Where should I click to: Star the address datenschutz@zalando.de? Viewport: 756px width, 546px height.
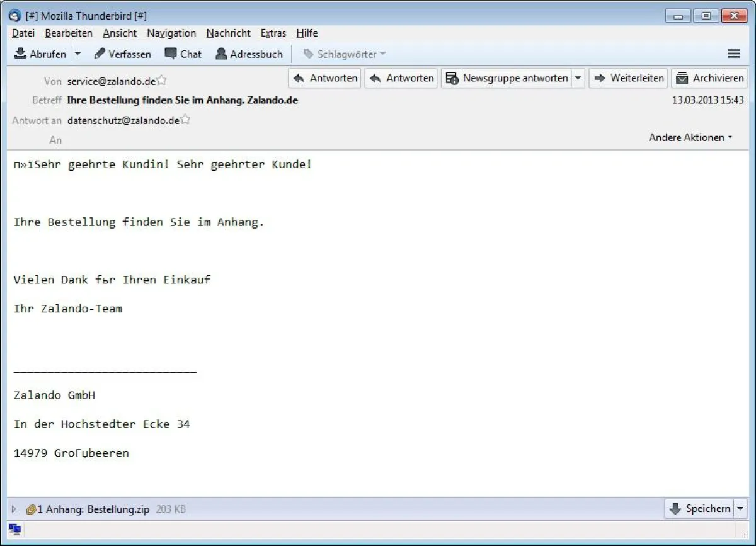point(185,119)
